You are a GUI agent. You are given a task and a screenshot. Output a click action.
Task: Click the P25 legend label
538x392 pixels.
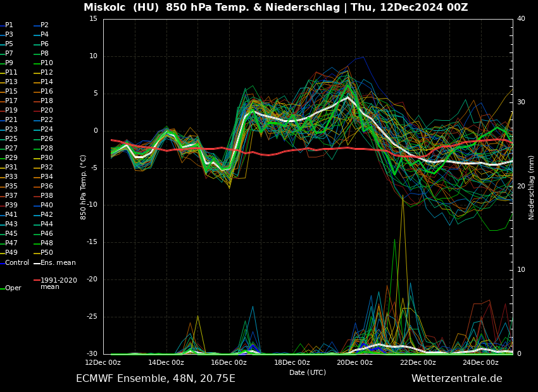[11, 139]
